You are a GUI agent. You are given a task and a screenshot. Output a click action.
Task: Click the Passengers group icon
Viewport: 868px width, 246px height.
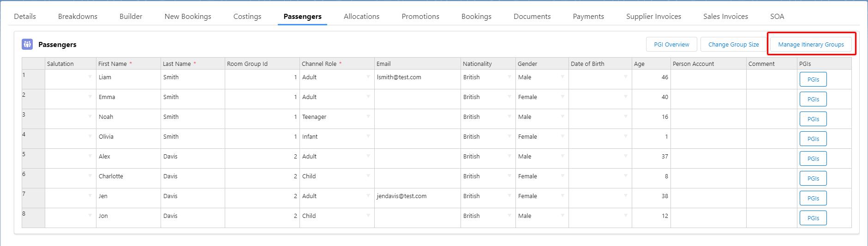pyautogui.click(x=27, y=44)
